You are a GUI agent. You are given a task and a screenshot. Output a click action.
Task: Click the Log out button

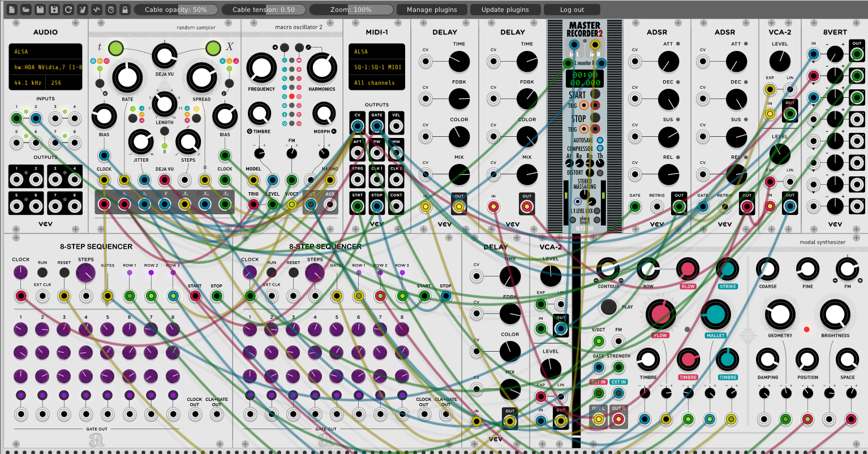pos(572,10)
